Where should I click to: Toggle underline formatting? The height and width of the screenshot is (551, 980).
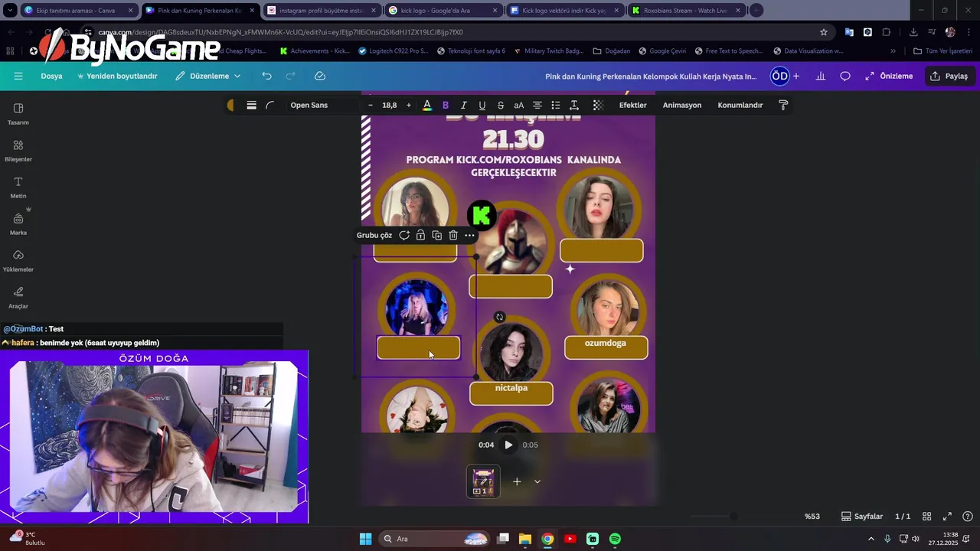pos(482,105)
